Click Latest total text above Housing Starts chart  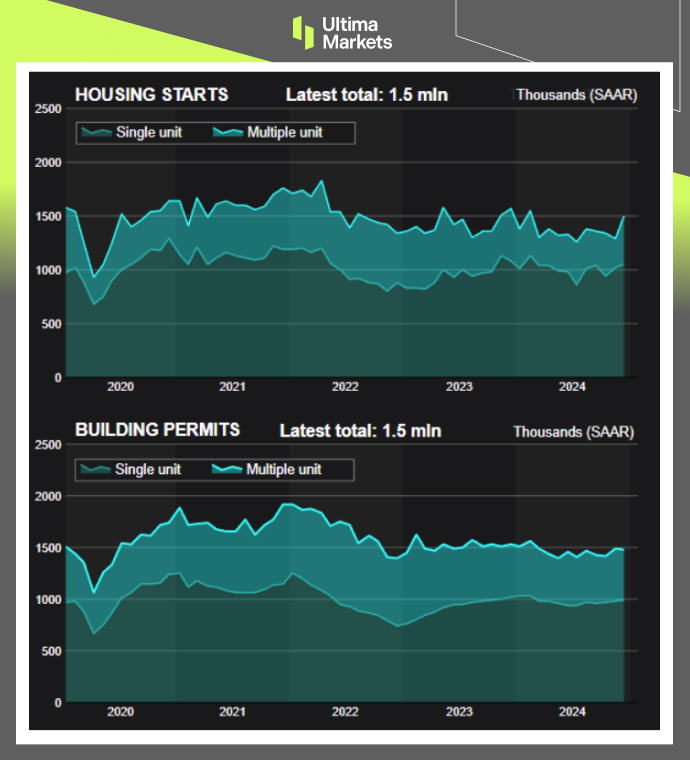click(366, 95)
